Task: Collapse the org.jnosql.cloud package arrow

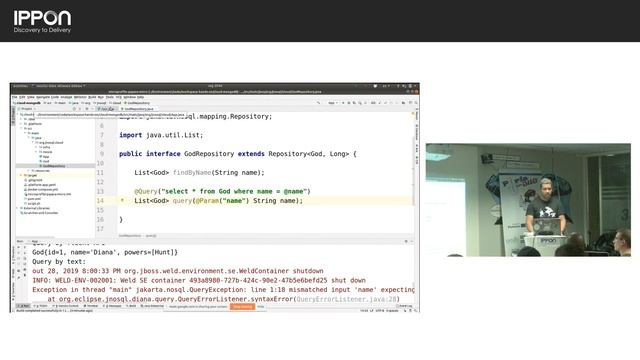Action: pos(33,142)
